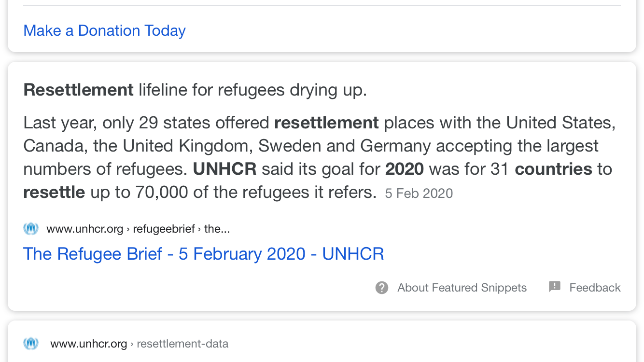Click the bold word resettle in the snippet
This screenshot has width=644, height=362.
tap(54, 192)
